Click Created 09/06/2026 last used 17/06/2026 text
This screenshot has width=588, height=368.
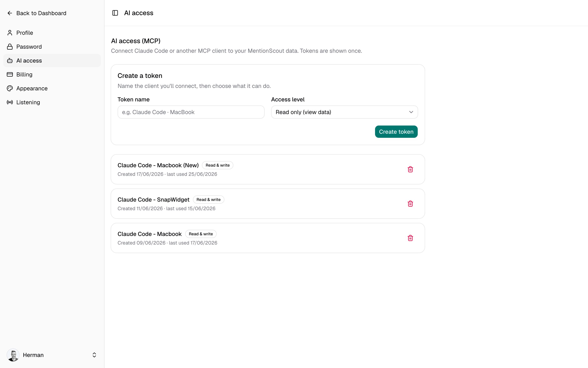coord(167,243)
